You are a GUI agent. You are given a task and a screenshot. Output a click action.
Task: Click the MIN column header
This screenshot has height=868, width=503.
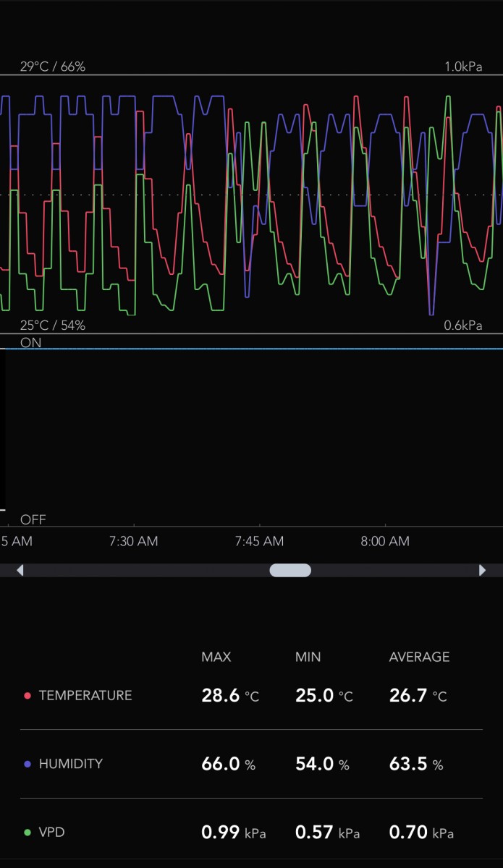[308, 657]
